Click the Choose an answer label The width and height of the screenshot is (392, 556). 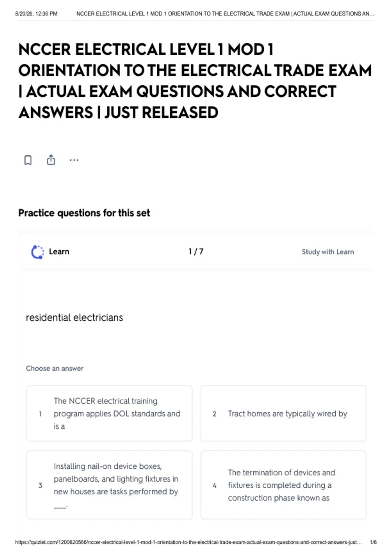[x=55, y=368]
